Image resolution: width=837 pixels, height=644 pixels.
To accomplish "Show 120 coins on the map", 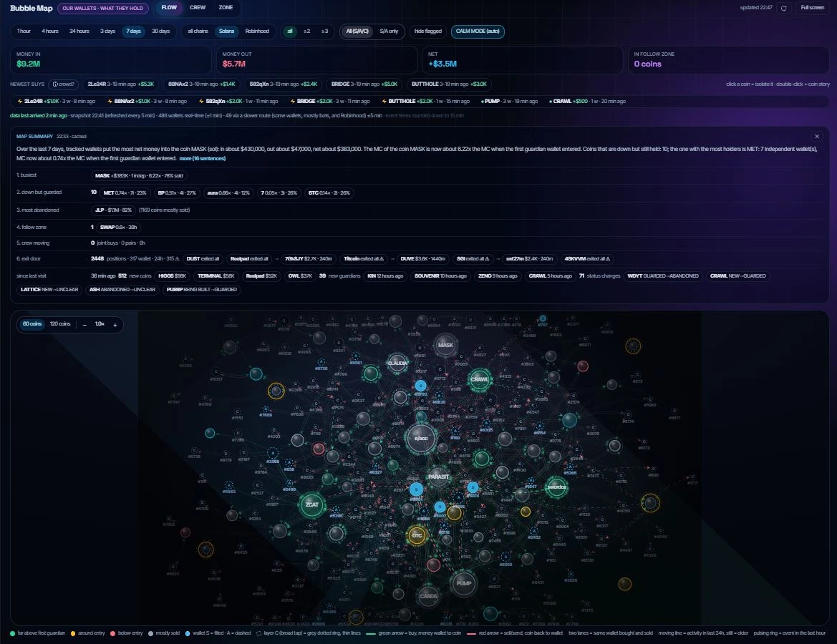I will pos(60,324).
